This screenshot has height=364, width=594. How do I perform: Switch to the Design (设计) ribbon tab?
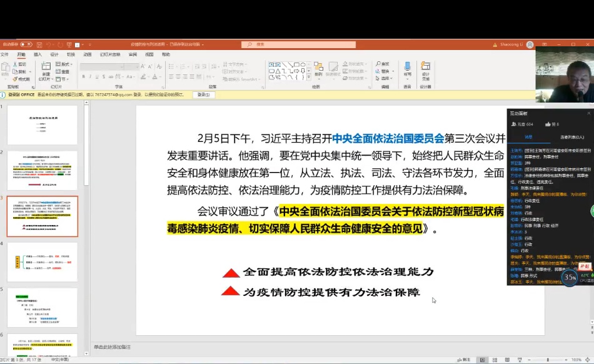pos(54,54)
